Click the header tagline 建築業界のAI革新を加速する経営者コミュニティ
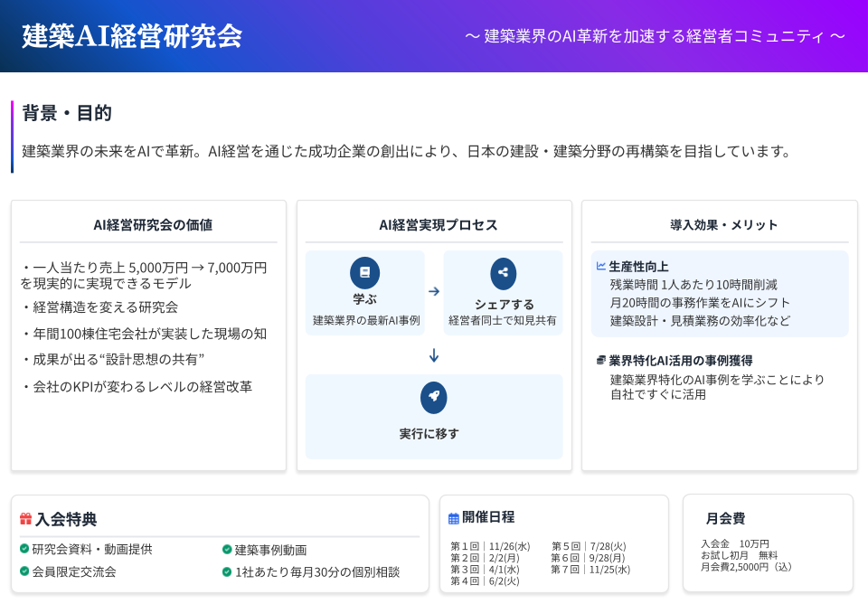The width and height of the screenshot is (868, 604). tap(655, 36)
